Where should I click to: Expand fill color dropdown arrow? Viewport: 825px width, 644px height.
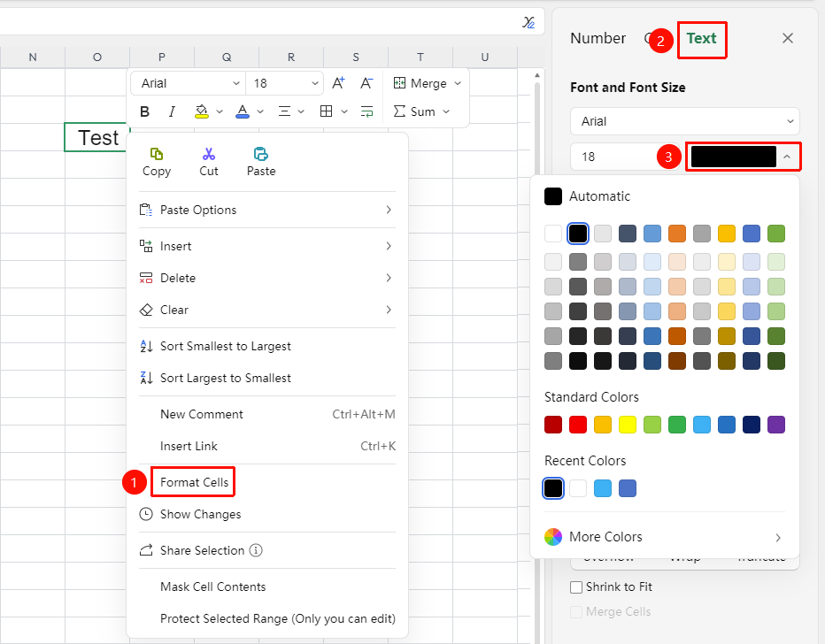[x=220, y=111]
